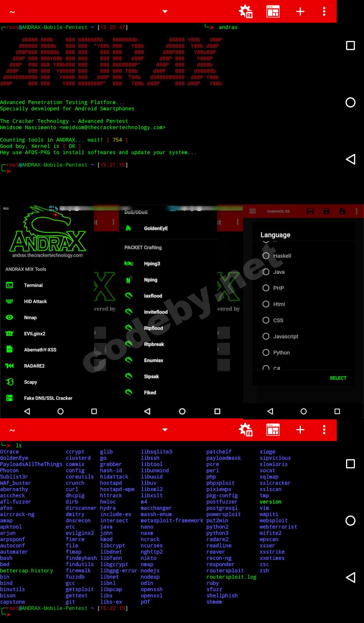Open terminal settings gear above the andrax banner
364x623 pixels.
(246, 11)
